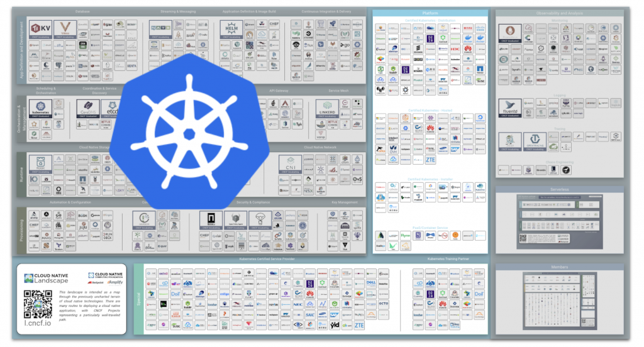
Task: Select the OvS logo in Cloud Native Network
Action: click(x=357, y=180)
